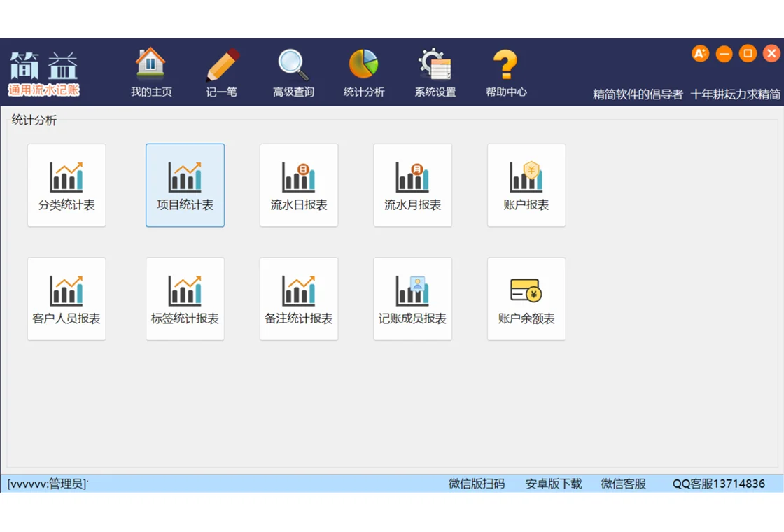Open the 账户报表 tile
This screenshot has height=532, width=784.
coord(526,185)
